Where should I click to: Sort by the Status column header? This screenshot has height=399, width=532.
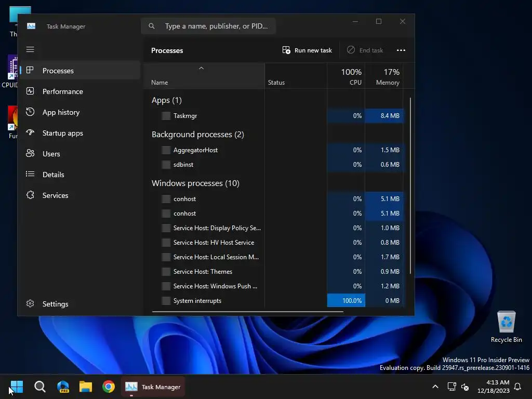296,76
